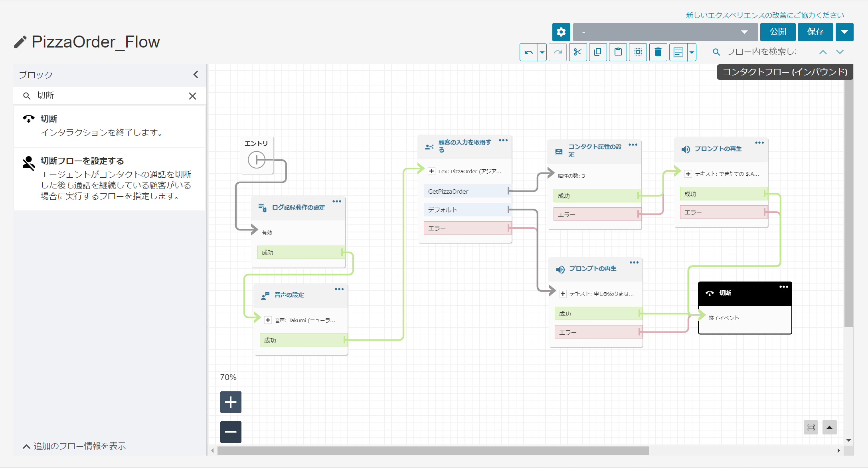Viewport: 868px width, 468px height.
Task: Click the pencil icon to rename flow
Action: [20, 42]
